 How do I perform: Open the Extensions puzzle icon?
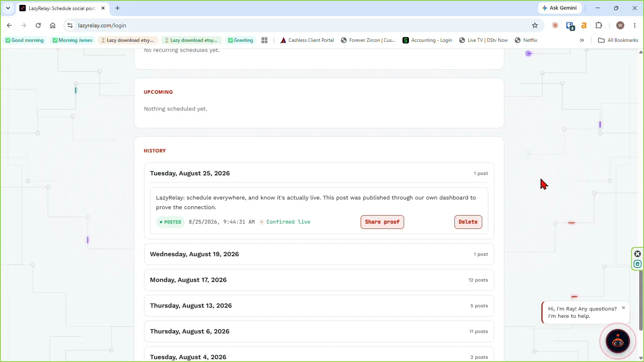coord(599,25)
